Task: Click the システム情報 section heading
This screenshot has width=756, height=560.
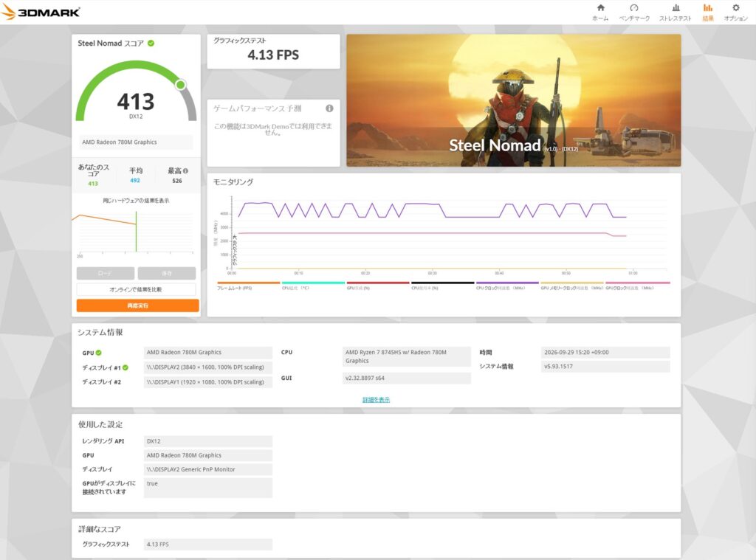Action: tap(100, 333)
